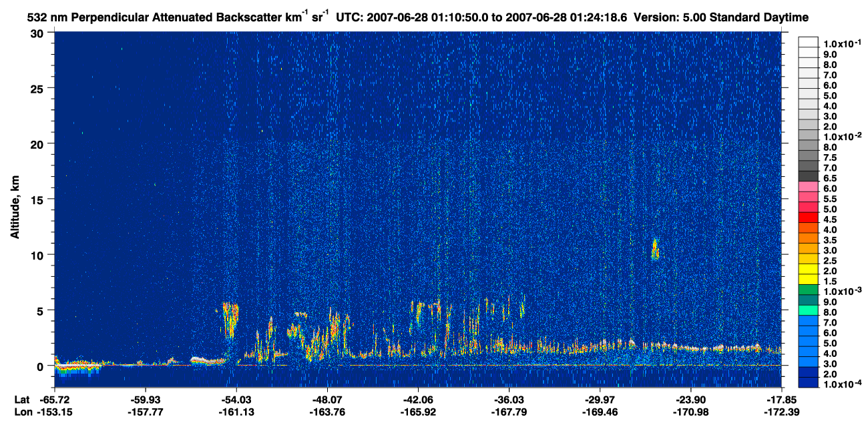This screenshot has height=445, width=868.
Task: Pick the pure red swatch between 4.5 and 5.0
Action: [x=808, y=217]
